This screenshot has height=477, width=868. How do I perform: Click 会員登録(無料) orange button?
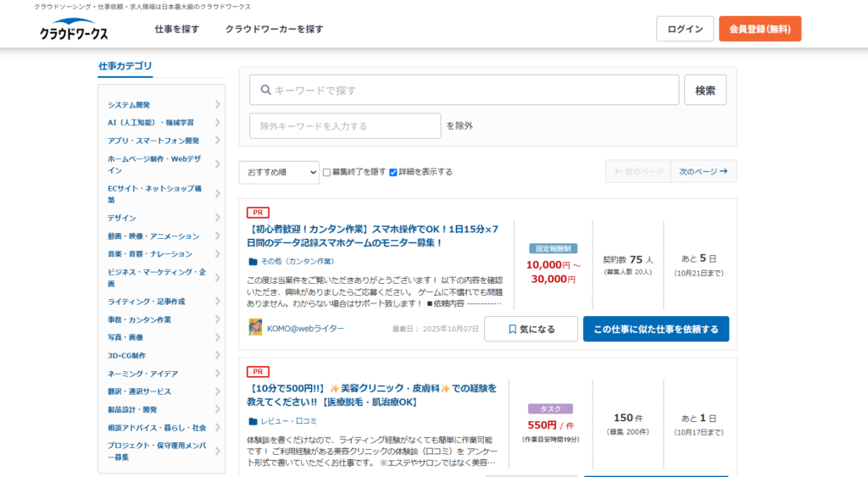(759, 29)
